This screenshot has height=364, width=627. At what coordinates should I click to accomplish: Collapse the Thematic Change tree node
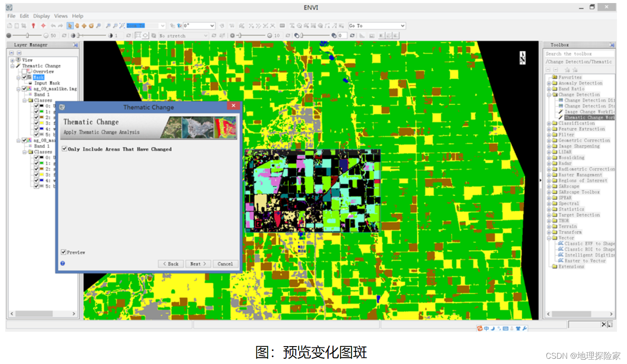(12, 66)
